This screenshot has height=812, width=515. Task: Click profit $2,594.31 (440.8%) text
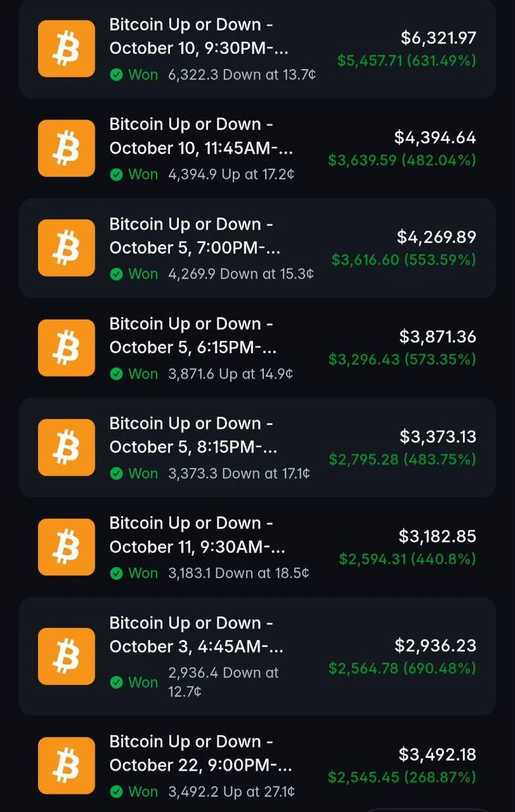(x=407, y=559)
